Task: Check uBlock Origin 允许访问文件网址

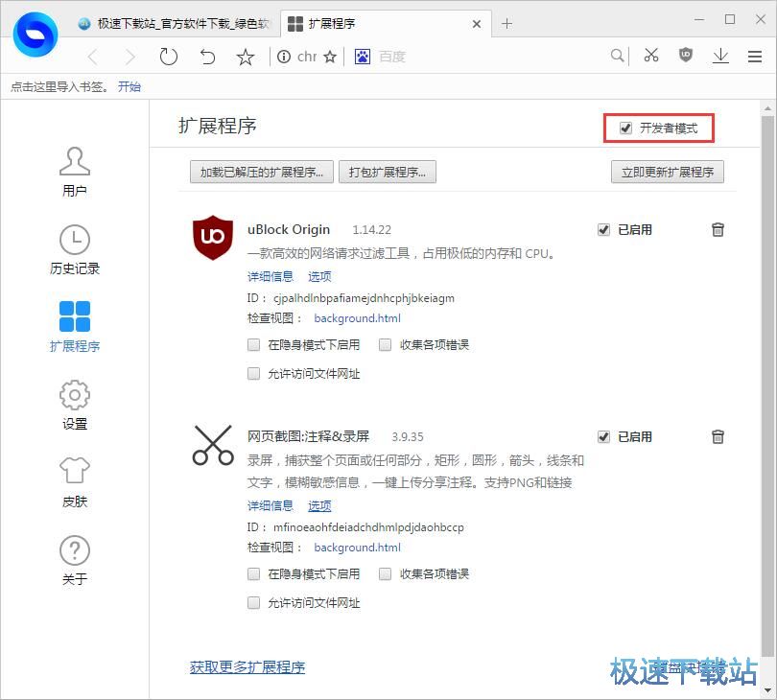Action: [x=253, y=374]
